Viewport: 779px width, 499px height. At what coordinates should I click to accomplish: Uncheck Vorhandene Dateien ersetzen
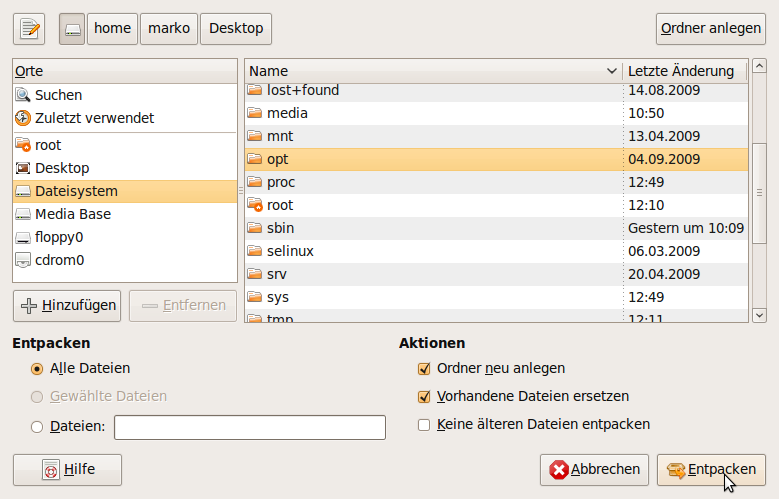[424, 397]
